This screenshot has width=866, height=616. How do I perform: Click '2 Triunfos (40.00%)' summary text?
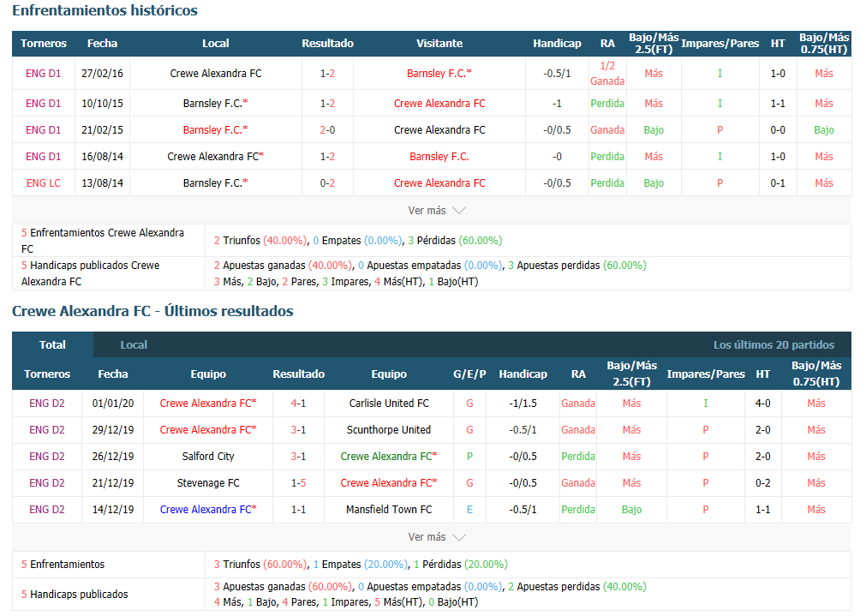point(260,241)
